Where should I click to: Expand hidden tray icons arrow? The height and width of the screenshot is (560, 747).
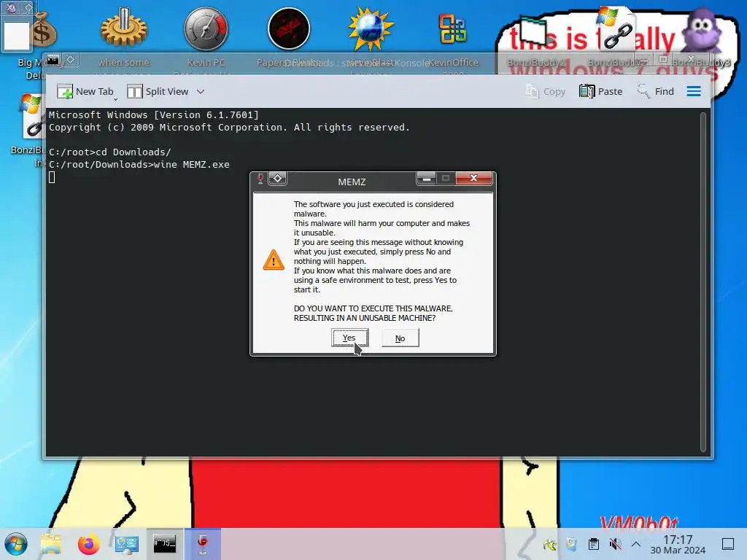636,544
